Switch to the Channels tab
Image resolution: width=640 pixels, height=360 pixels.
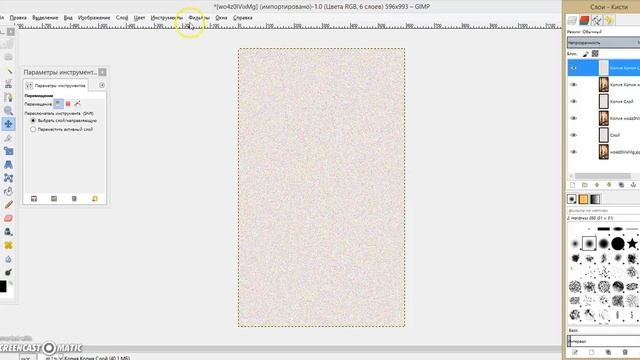pos(584,20)
